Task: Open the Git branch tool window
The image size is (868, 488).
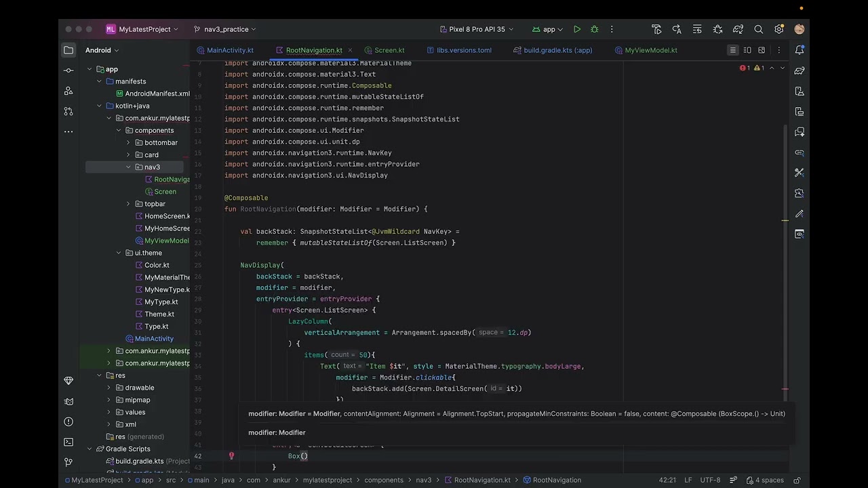Action: [68, 462]
